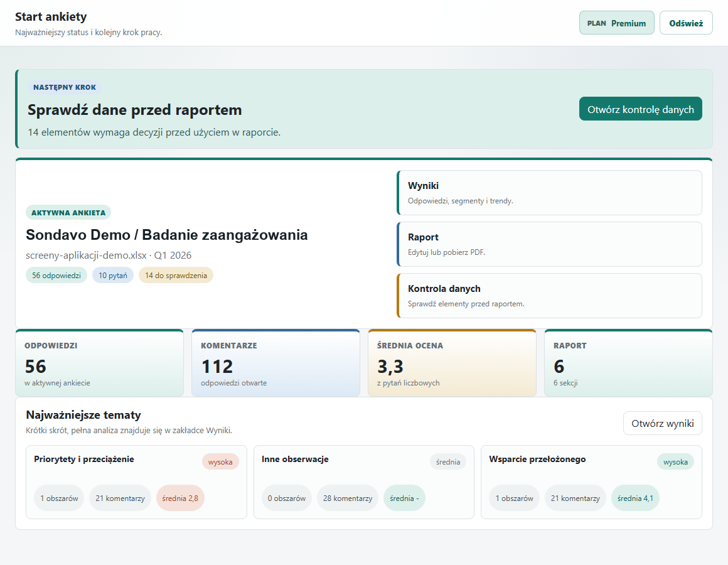The height and width of the screenshot is (565, 728).
Task: Click the green wysoka badge on Wsparcie
Action: coord(675,462)
